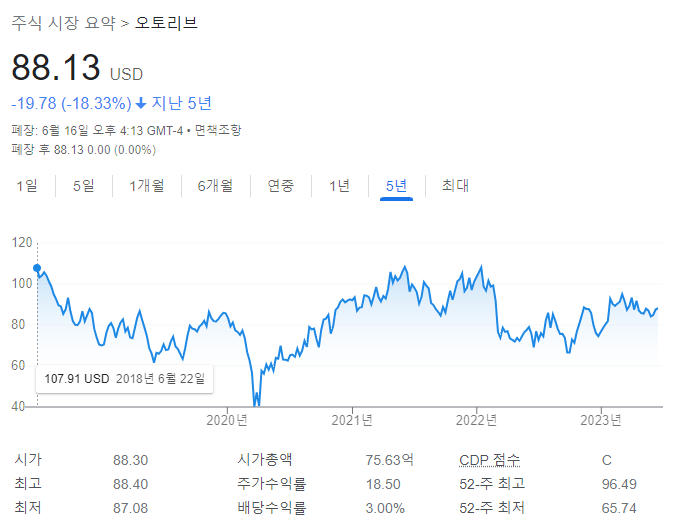The image size is (677, 531).
Task: Click the CDP score value C
Action: click(607, 460)
